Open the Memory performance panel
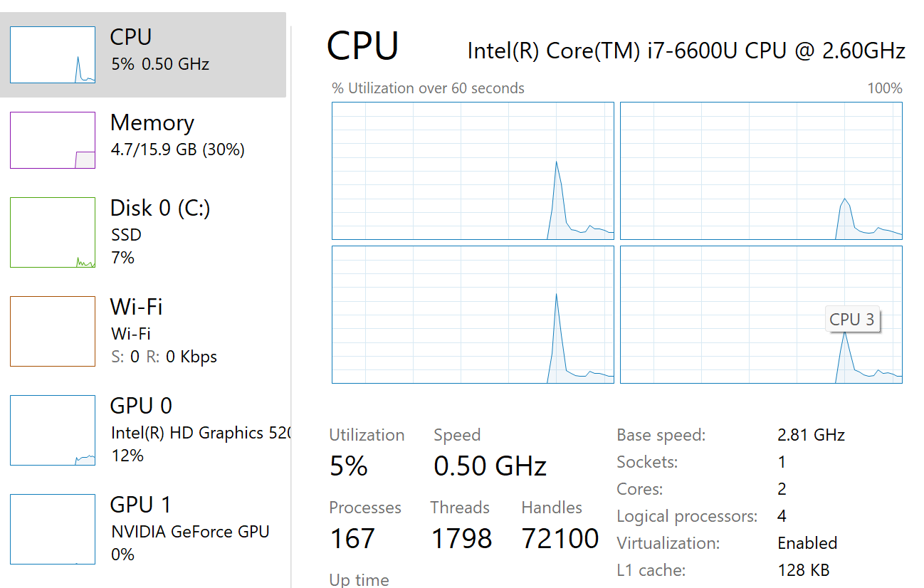The image size is (924, 588). tap(143, 140)
